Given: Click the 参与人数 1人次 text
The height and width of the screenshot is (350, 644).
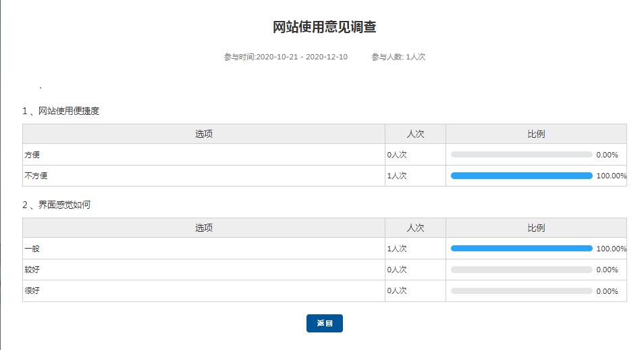Looking at the screenshot, I should coord(398,57).
